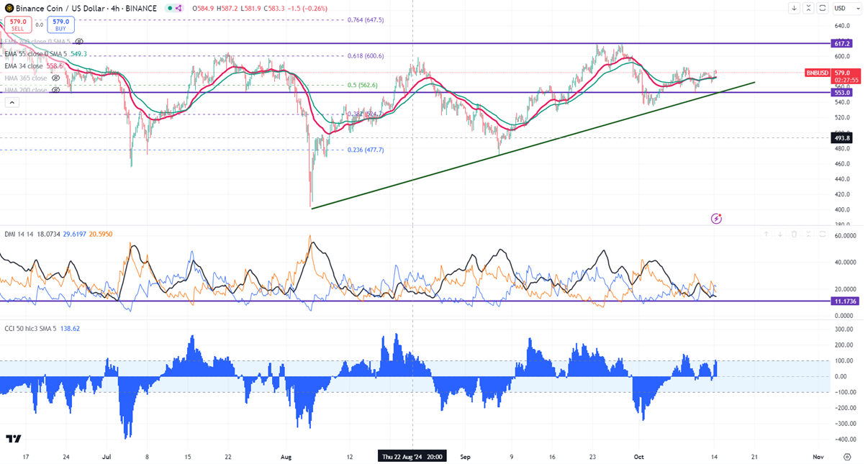Click the 579.0 current price countdown label

(846, 76)
